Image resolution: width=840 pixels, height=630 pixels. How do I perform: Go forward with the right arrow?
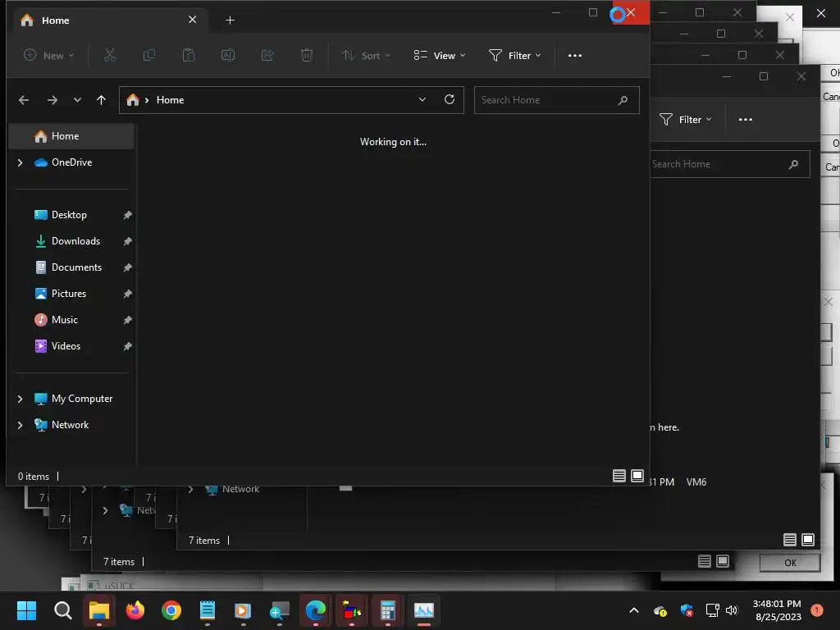(x=52, y=100)
